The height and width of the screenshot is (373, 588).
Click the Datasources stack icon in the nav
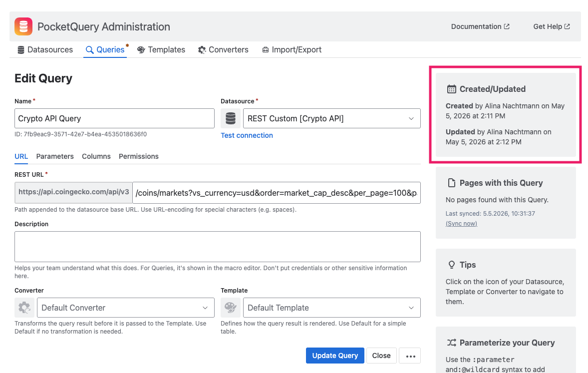tap(21, 50)
